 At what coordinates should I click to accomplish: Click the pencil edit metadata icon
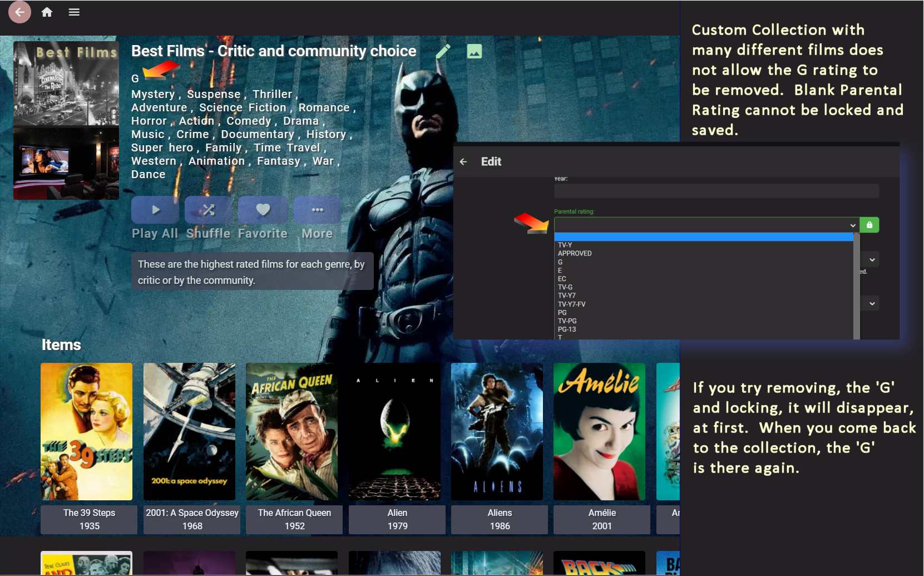pyautogui.click(x=443, y=51)
